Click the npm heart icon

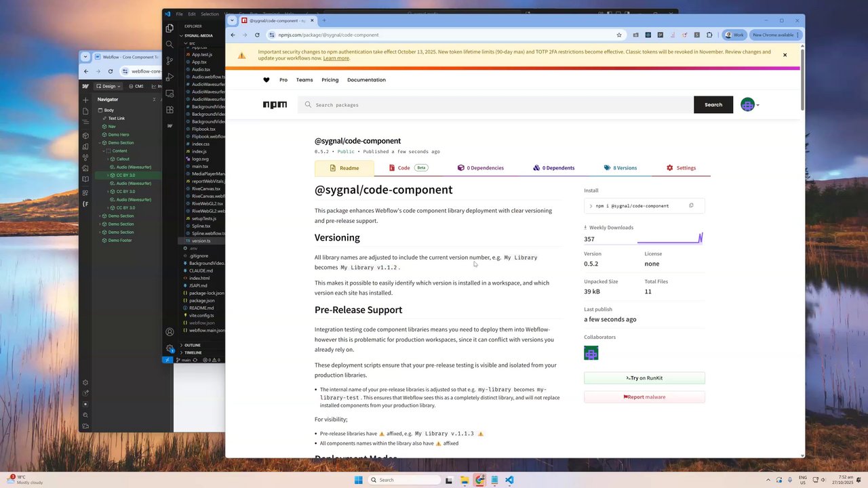point(267,80)
